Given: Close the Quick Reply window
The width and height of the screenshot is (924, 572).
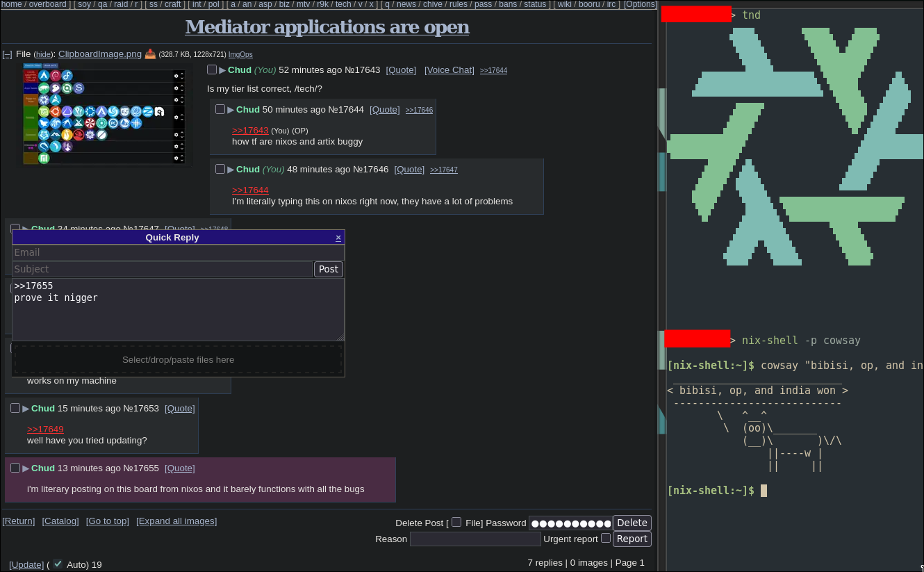Looking at the screenshot, I should [x=338, y=238].
